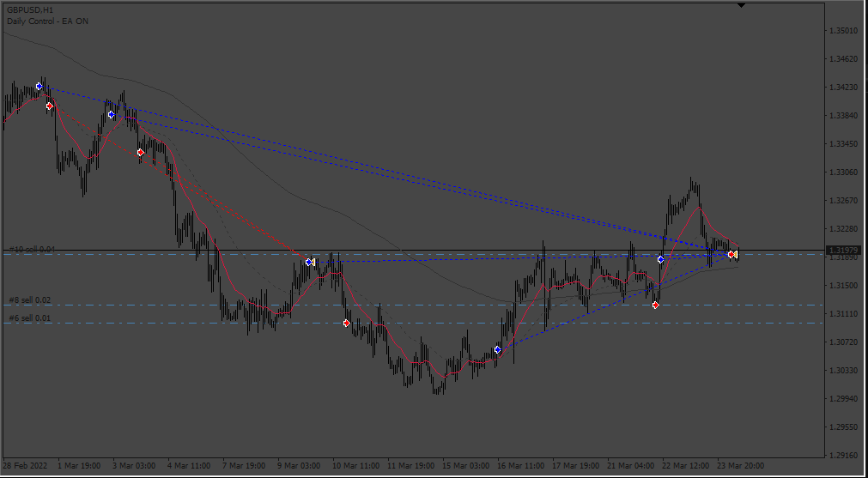Click the 16 Mar 11:00 time label

[521, 466]
